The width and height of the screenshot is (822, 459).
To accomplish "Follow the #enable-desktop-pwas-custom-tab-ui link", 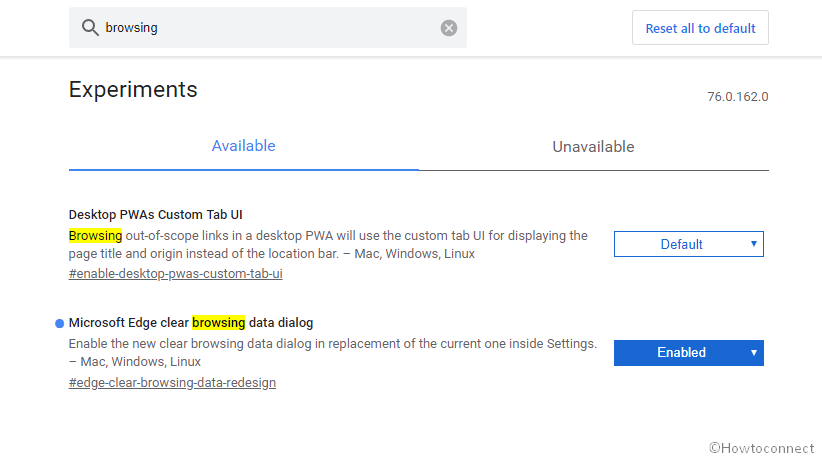I will coord(176,274).
